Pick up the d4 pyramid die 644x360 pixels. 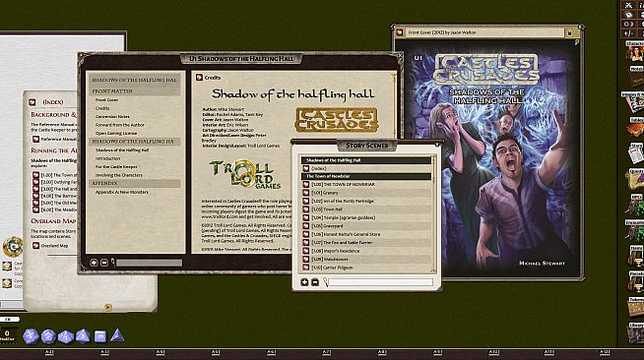coord(117,335)
